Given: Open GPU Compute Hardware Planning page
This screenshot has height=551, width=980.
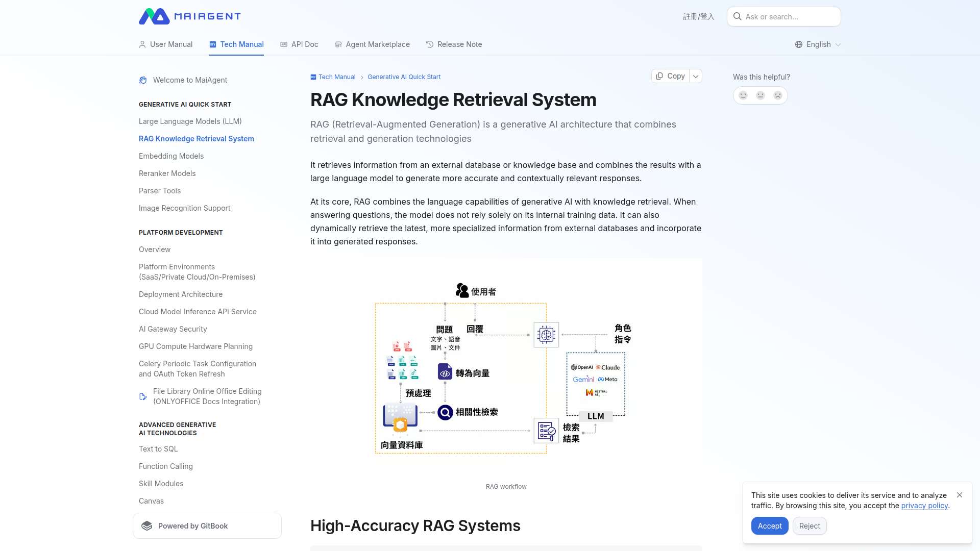Looking at the screenshot, I should [195, 346].
